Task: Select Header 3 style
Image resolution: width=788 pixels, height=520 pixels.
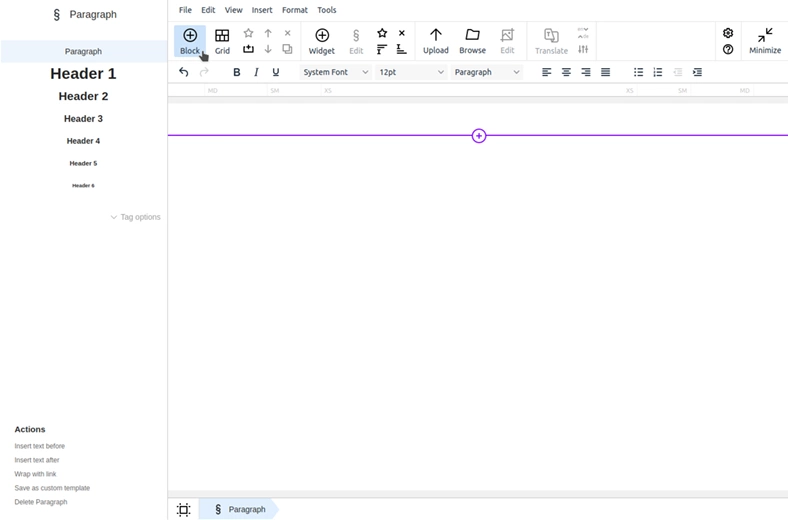Action: point(83,119)
